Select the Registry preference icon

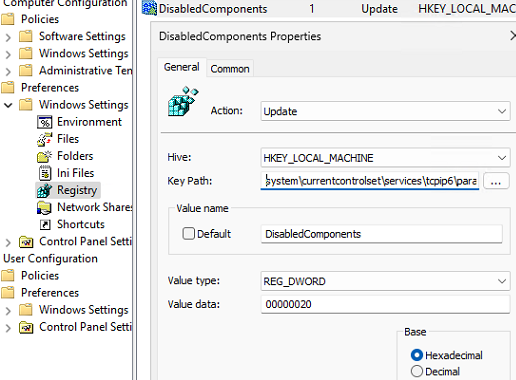(44, 190)
